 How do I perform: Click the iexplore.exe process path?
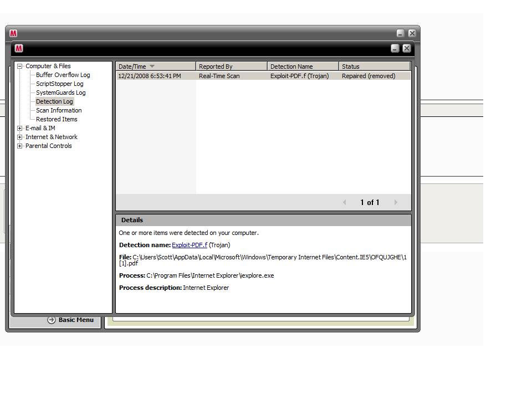(x=210, y=275)
